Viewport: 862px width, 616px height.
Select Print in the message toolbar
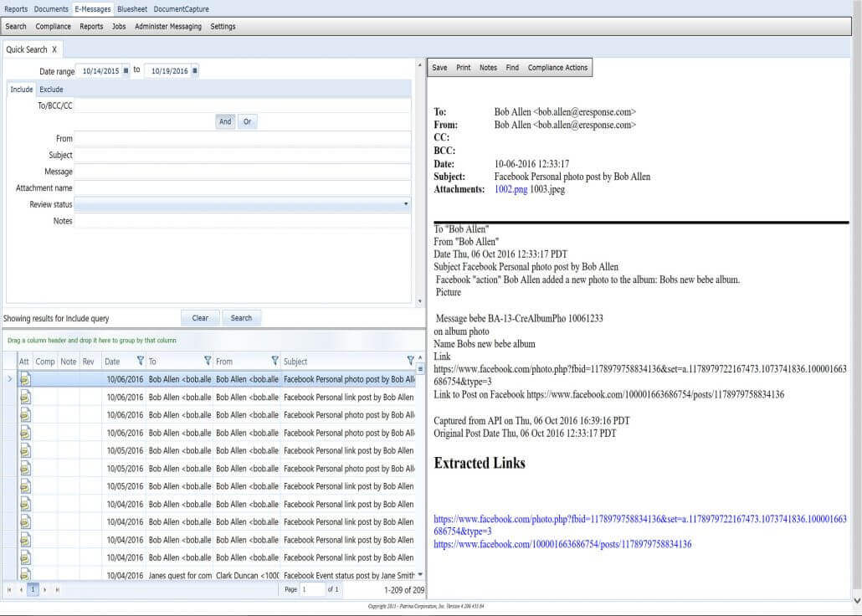(x=463, y=68)
